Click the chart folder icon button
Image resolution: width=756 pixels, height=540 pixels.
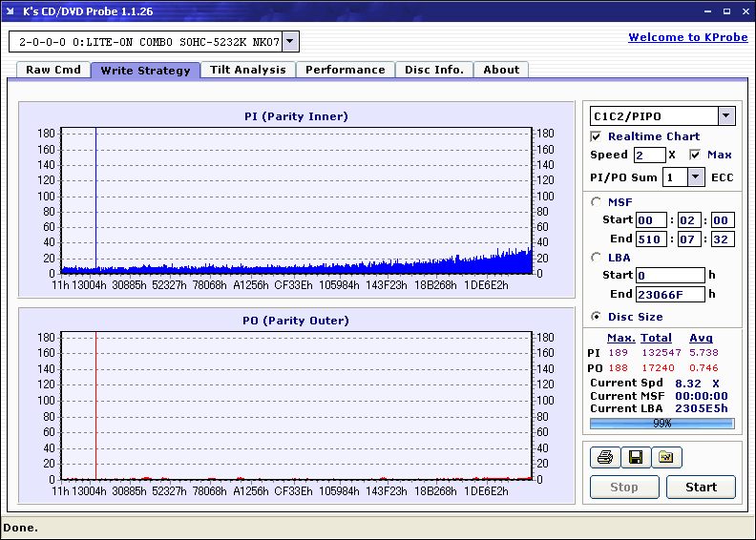666,458
